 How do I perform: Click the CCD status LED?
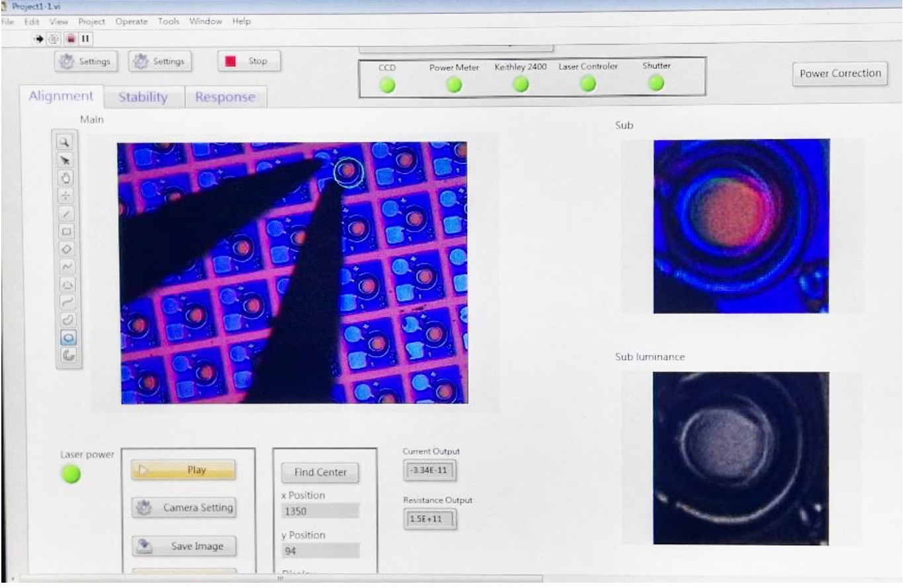point(386,84)
